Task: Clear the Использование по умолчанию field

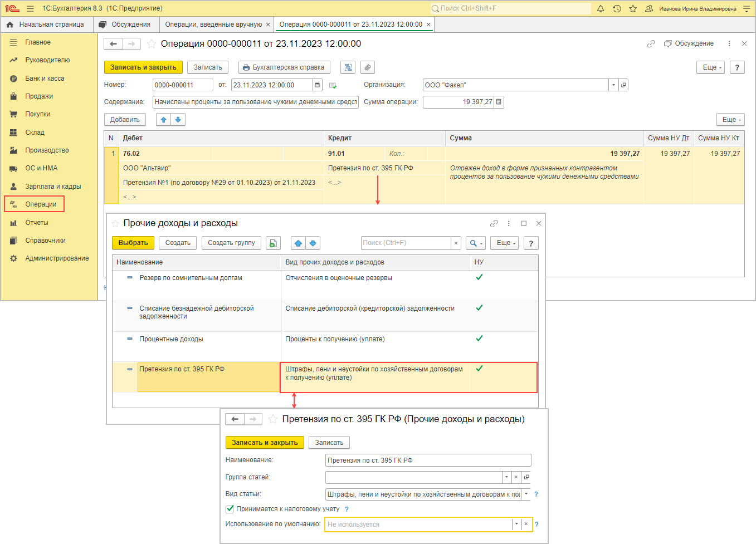Action: 526,525
